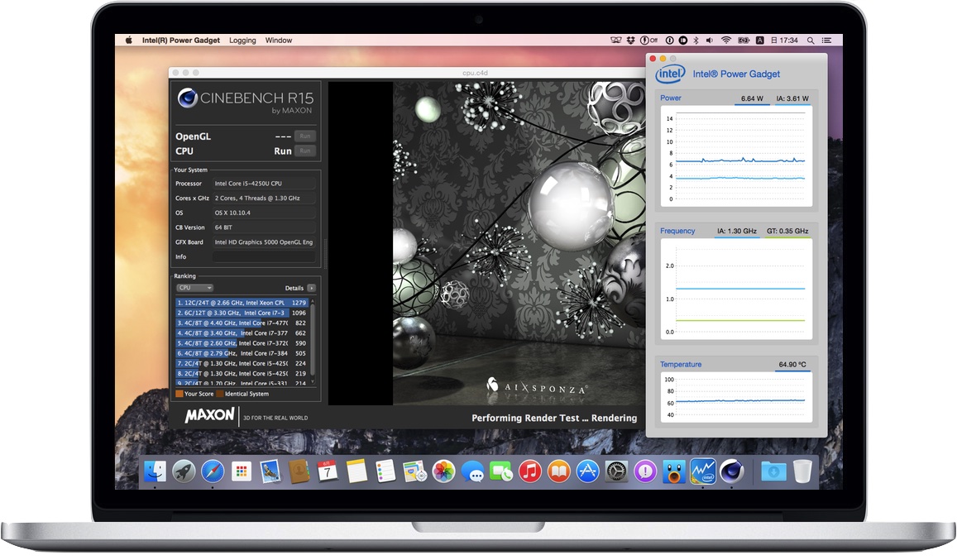Image resolution: width=957 pixels, height=560 pixels.
Task: Click the IA: 3.61 W reading
Action: 792,98
